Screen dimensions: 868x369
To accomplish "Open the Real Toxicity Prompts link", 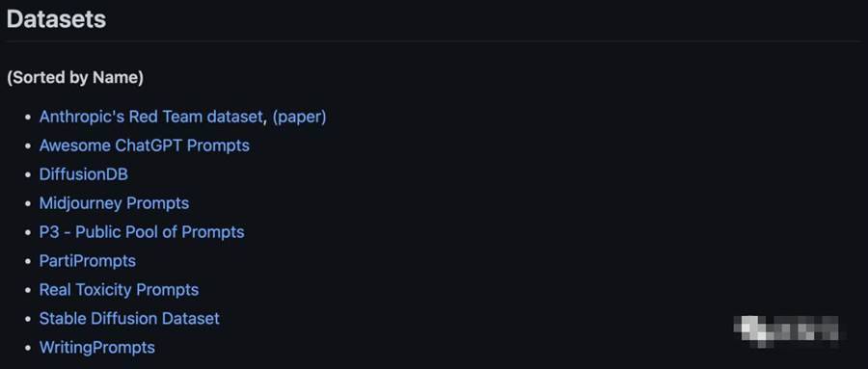I will point(119,289).
